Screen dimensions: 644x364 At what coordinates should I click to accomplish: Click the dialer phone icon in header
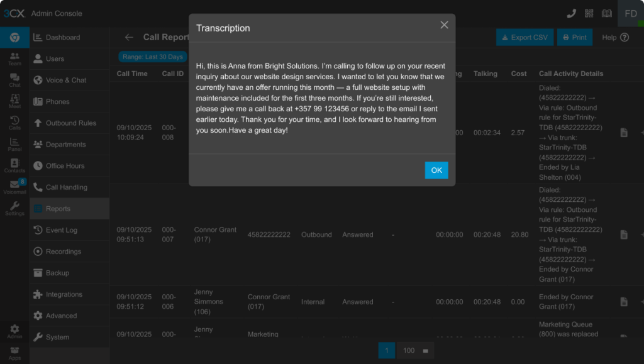[571, 13]
